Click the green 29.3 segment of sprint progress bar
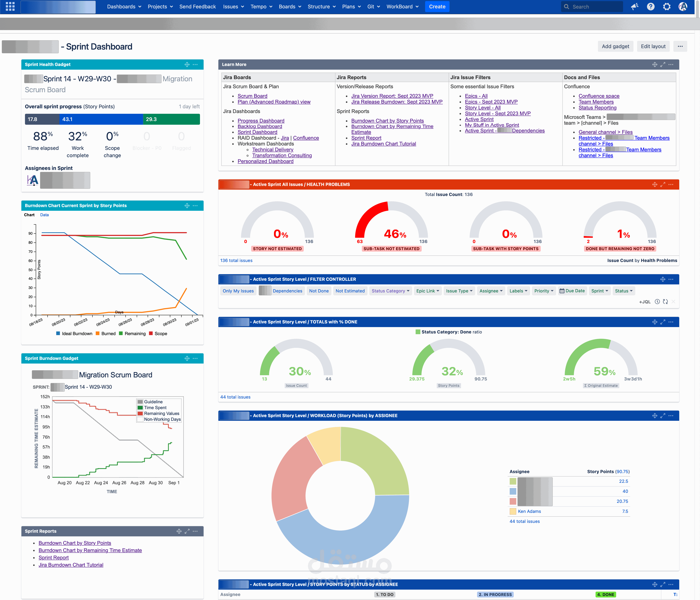This screenshot has width=700, height=600. click(x=171, y=119)
